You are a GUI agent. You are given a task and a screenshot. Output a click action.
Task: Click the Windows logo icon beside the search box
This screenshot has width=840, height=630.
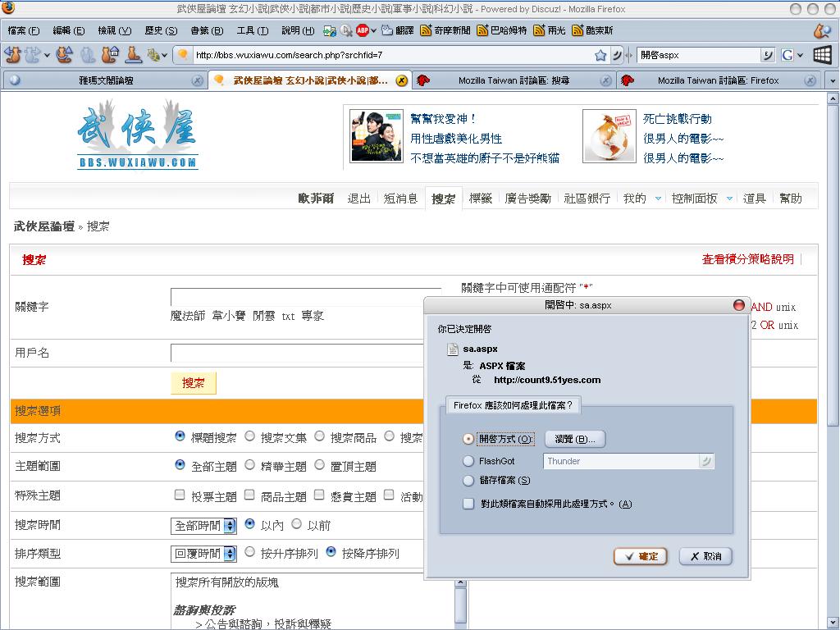pos(822,55)
